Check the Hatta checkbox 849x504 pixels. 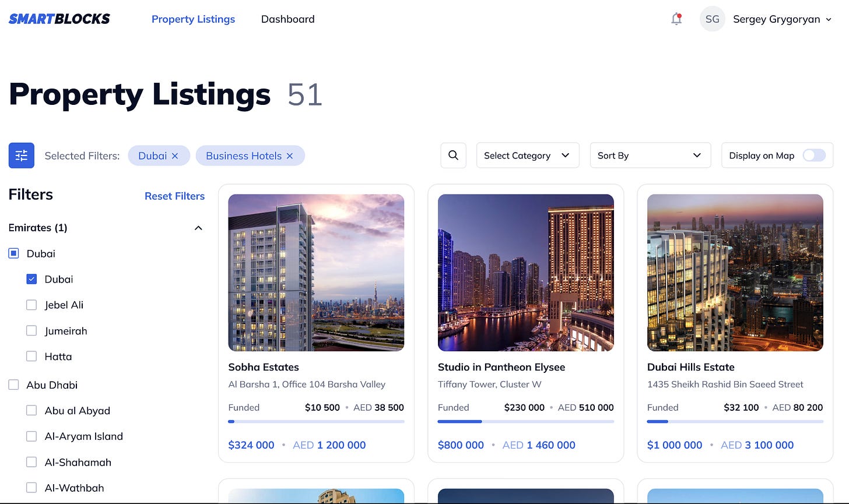click(x=31, y=357)
